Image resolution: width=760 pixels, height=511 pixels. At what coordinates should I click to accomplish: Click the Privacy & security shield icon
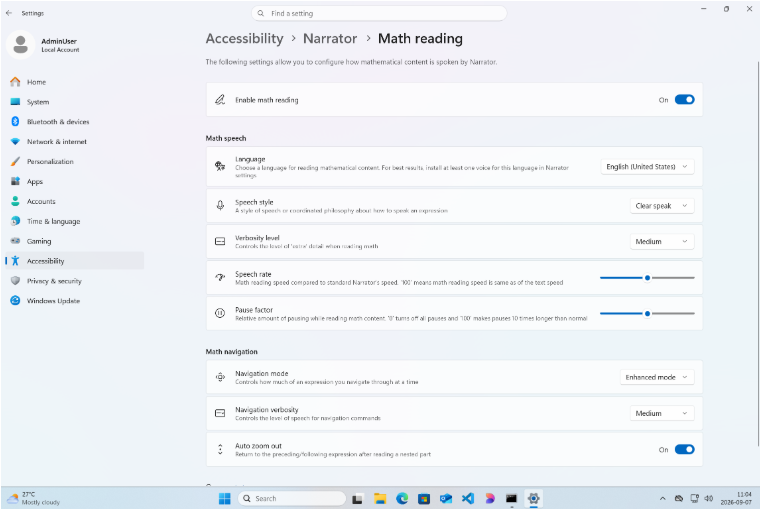coord(15,281)
